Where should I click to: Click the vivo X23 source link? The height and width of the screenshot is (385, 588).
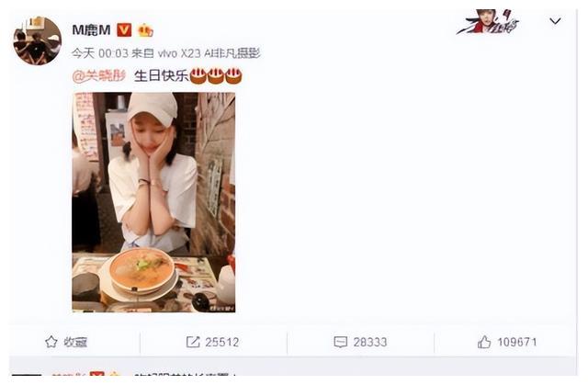pyautogui.click(x=209, y=53)
